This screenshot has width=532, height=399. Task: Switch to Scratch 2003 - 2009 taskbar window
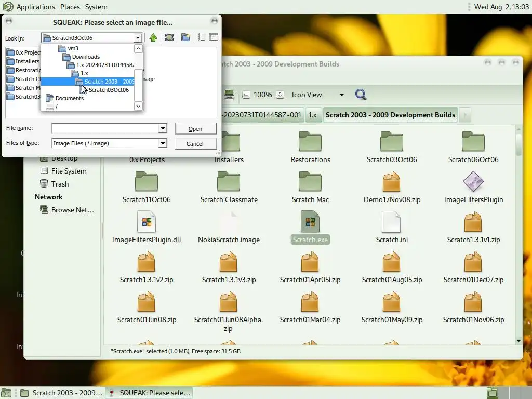point(61,393)
